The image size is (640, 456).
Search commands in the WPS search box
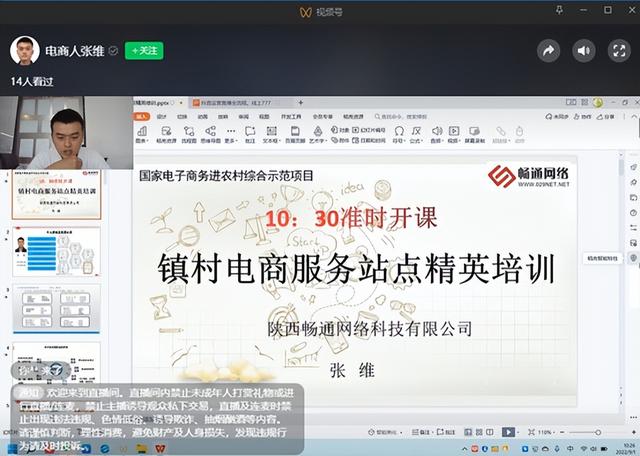click(x=401, y=117)
